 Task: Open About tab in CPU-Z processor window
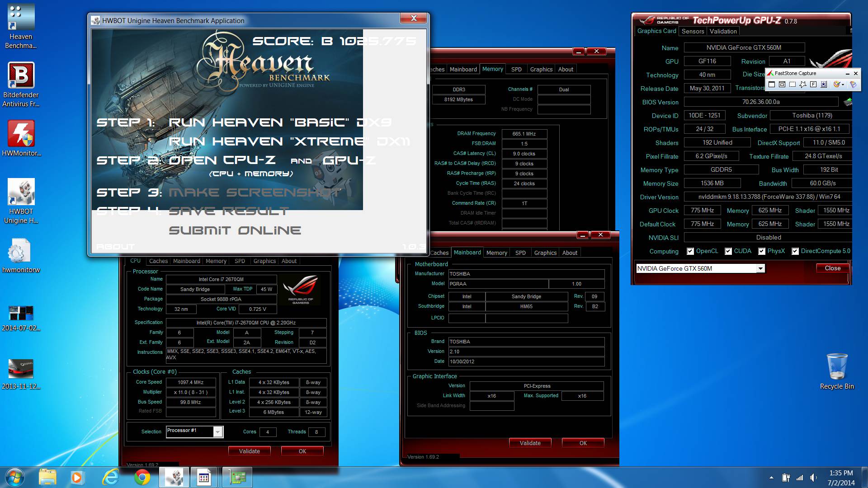point(289,261)
